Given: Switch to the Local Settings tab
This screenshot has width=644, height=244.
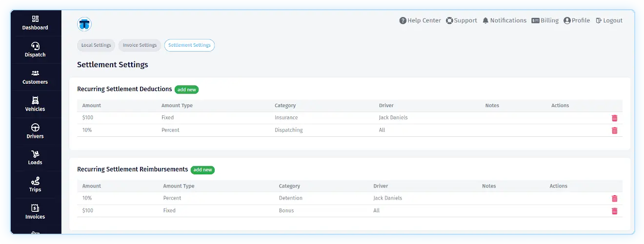Looking at the screenshot, I should 96,45.
